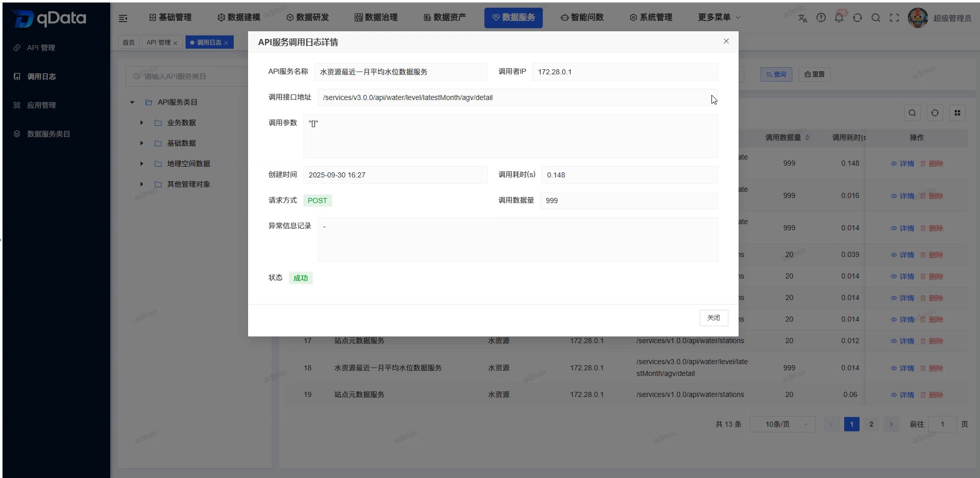Open the user avatar menu
980x478 pixels.
pos(917,18)
